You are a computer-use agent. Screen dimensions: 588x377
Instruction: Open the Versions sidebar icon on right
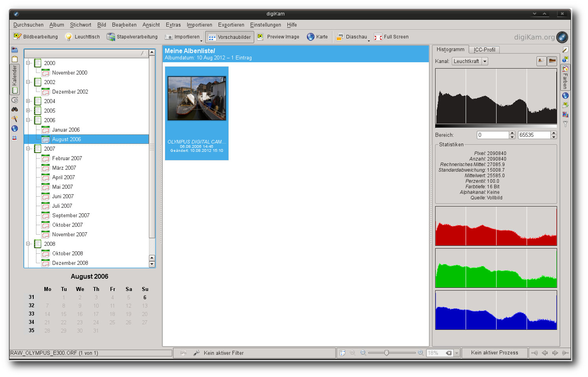click(x=565, y=105)
